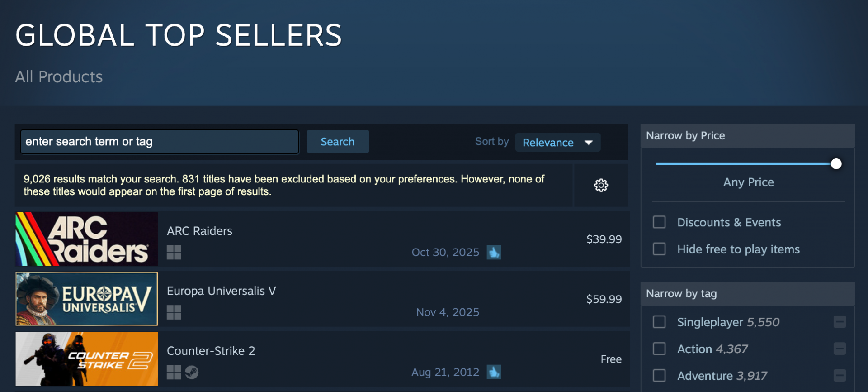Click the price range slider handle
The width and height of the screenshot is (868, 392).
click(x=836, y=164)
